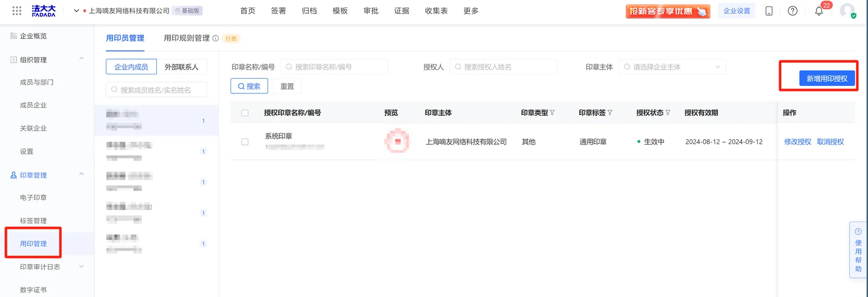Click the FADADA logo
This screenshot has width=868, height=297.
click(x=44, y=11)
